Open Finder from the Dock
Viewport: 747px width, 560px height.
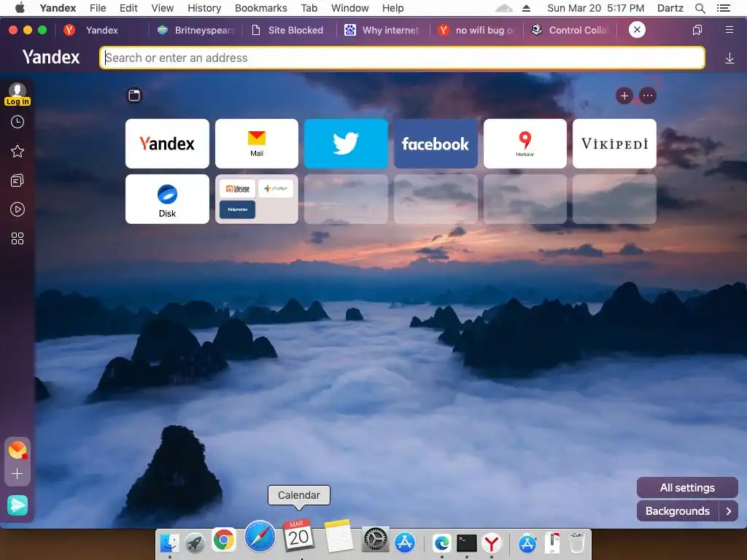tap(169, 542)
